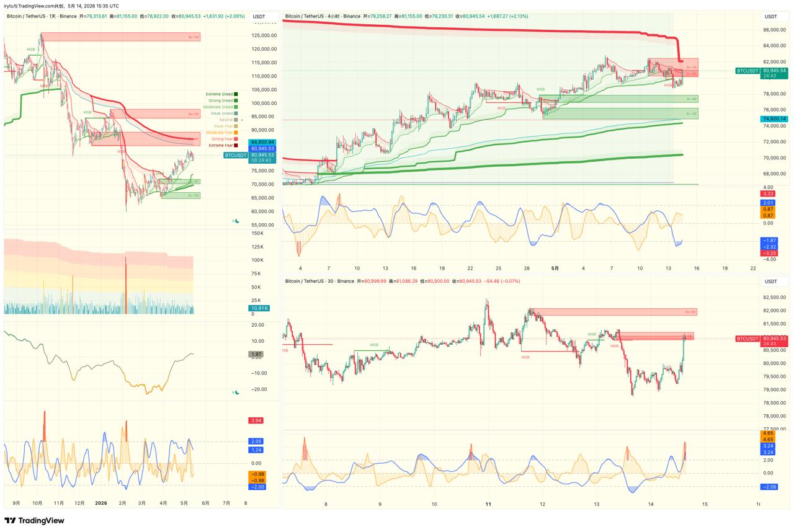
Task: Select the Weak Greed legend label
Action: 221,113
